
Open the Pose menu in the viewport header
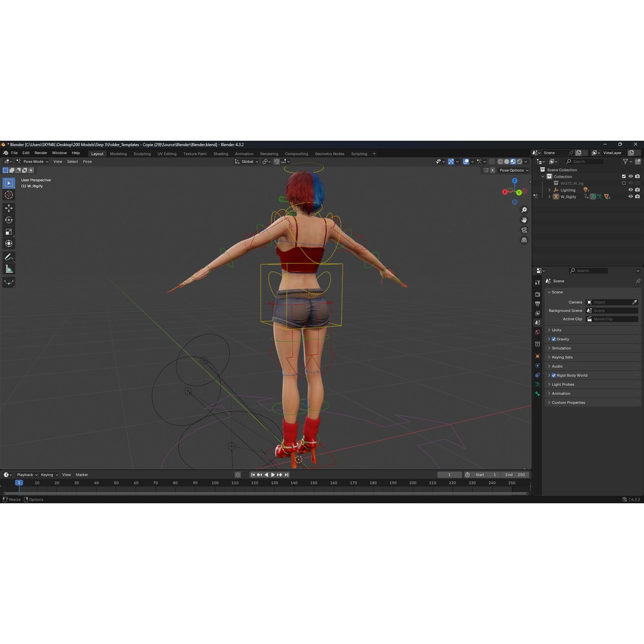click(87, 162)
